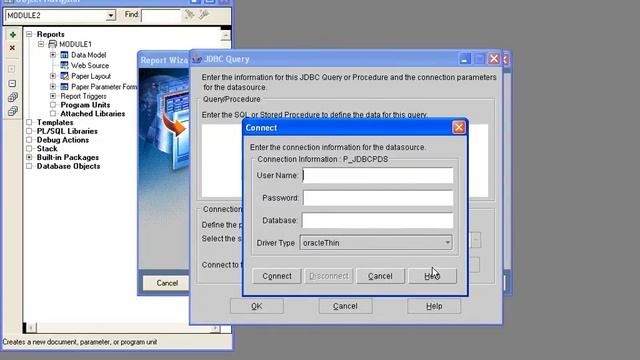Image resolution: width=640 pixels, height=360 pixels.
Task: Minimize the JDBC Query window
Action: click(x=464, y=59)
